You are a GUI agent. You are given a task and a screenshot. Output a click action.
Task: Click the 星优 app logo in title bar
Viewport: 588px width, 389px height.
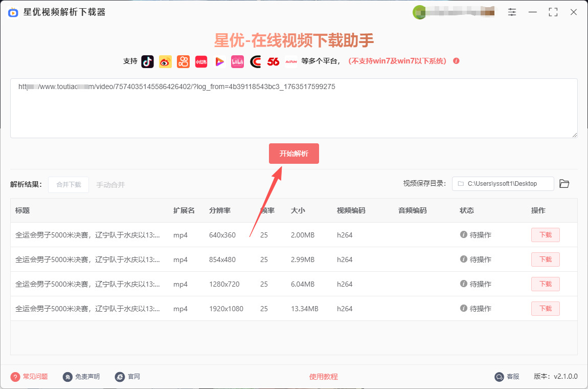click(x=13, y=12)
